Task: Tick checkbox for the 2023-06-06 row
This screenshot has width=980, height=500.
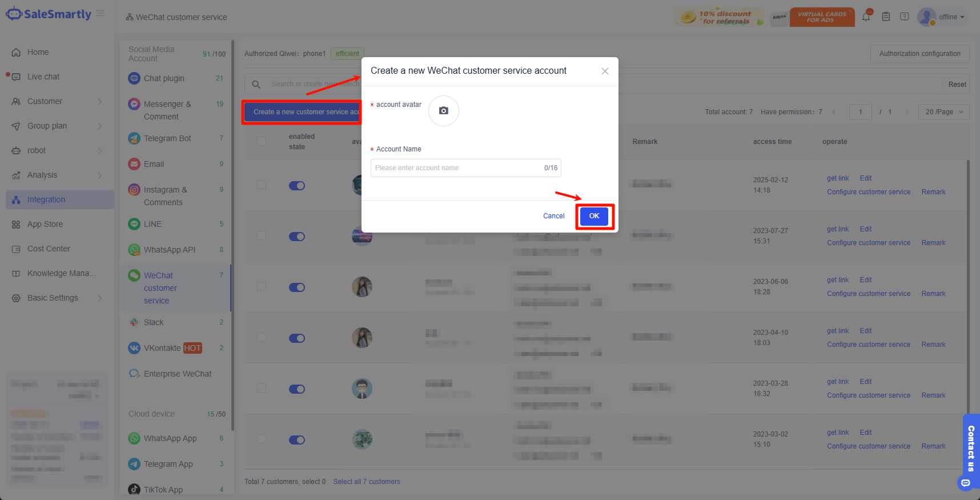Action: (x=262, y=286)
